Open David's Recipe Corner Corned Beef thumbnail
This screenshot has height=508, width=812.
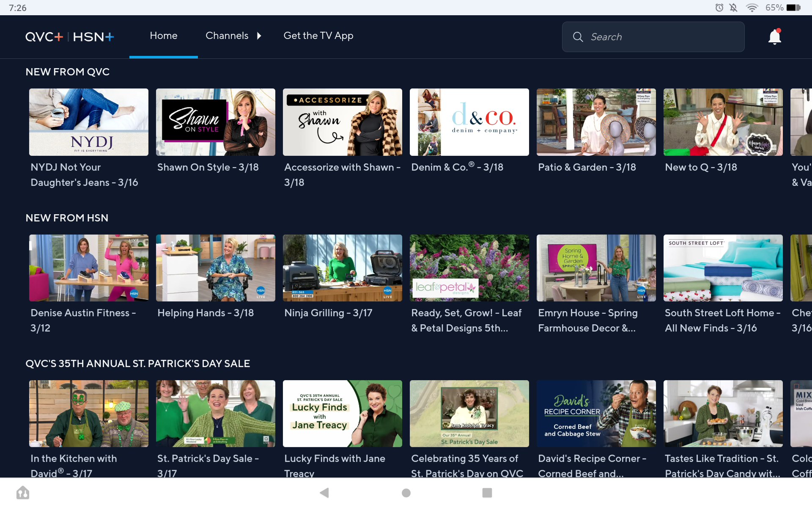(596, 414)
